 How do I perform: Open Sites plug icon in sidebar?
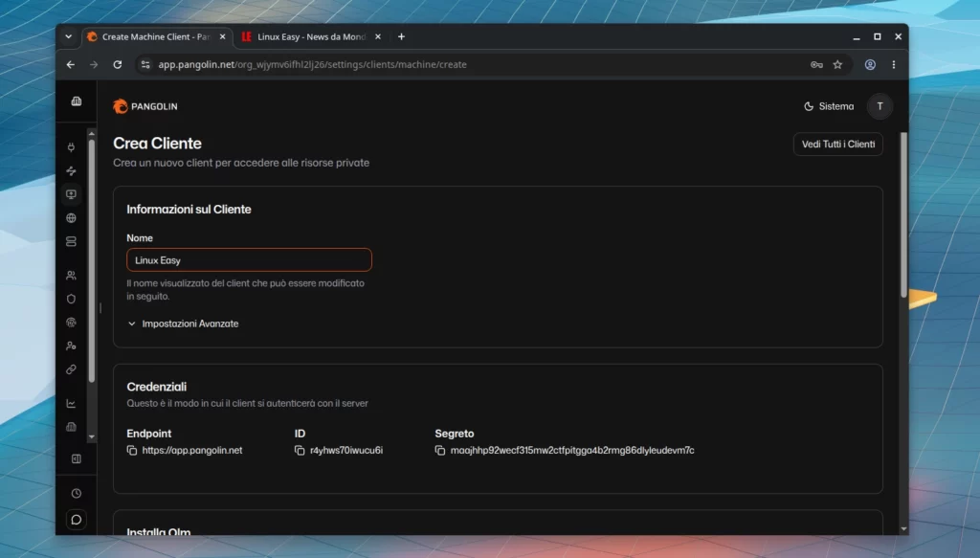click(71, 147)
